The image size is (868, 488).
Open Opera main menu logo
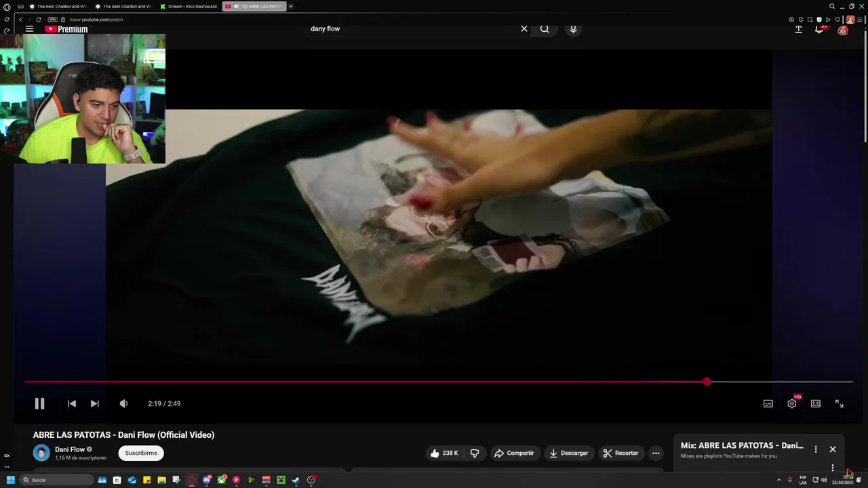point(7,7)
